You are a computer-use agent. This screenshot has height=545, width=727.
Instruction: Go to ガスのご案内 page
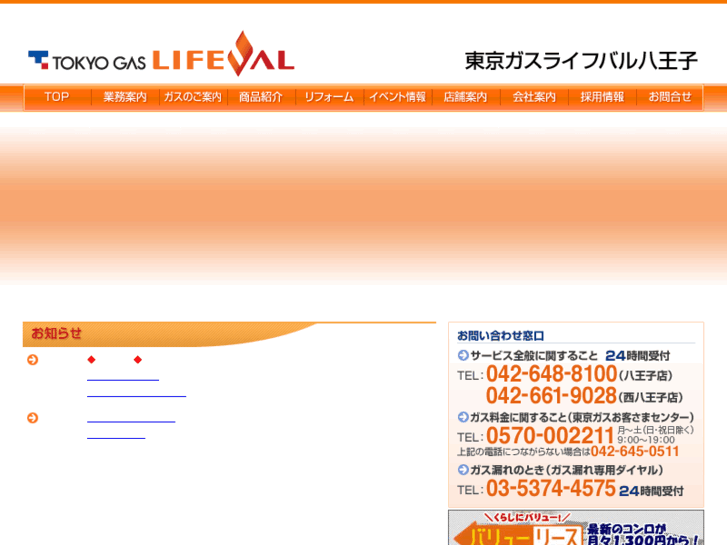point(193,97)
